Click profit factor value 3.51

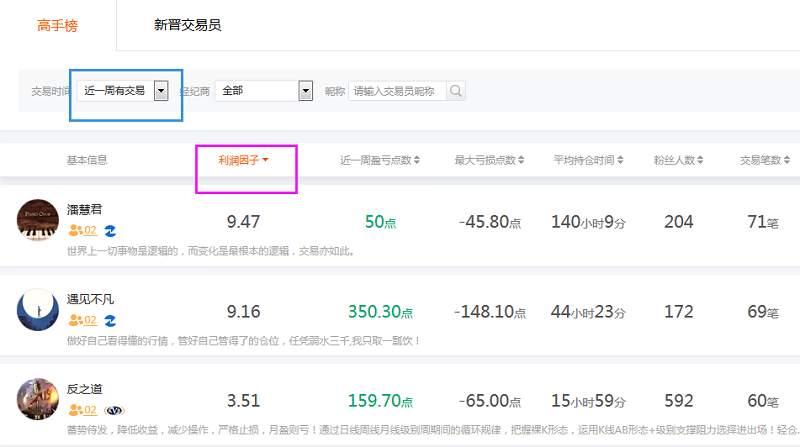tap(243, 401)
